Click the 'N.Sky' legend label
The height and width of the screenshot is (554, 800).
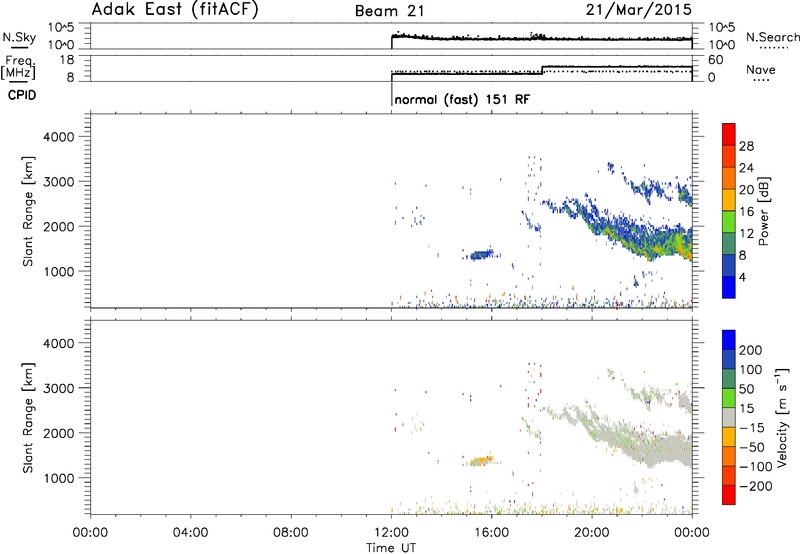(x=19, y=37)
